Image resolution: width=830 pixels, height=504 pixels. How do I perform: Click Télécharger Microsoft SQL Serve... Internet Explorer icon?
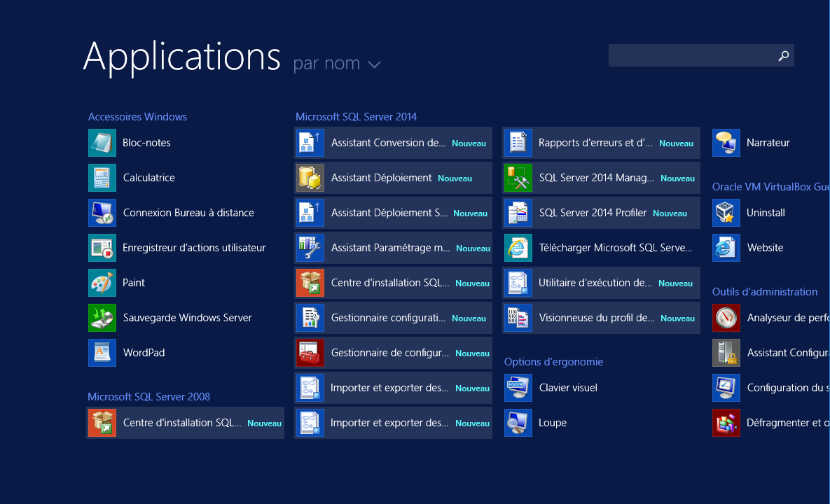point(518,248)
